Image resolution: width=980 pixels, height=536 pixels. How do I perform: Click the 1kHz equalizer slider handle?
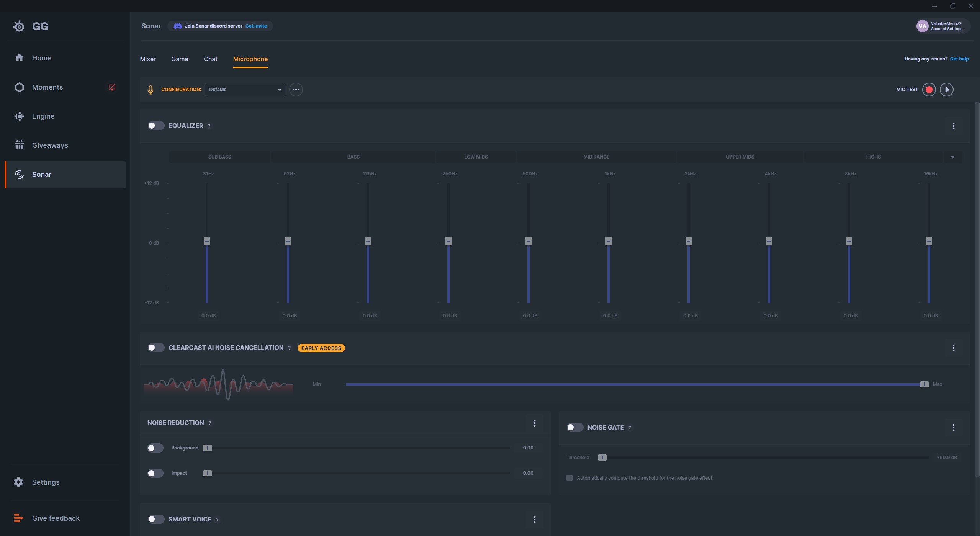click(x=608, y=241)
